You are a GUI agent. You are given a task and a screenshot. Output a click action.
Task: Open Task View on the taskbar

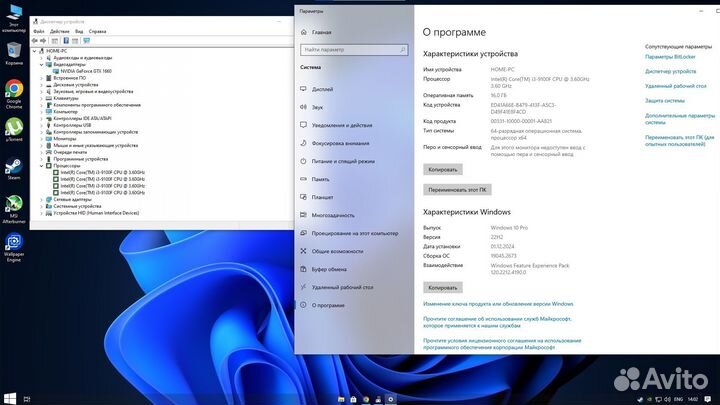coord(27,399)
